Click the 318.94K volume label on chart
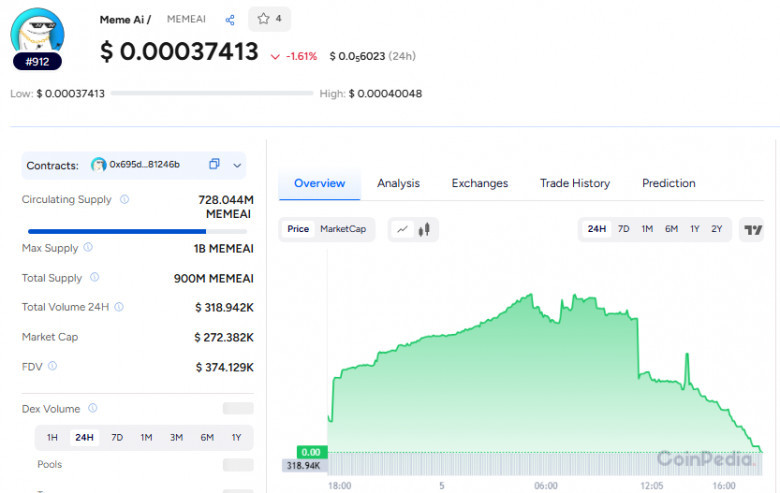 pos(304,466)
